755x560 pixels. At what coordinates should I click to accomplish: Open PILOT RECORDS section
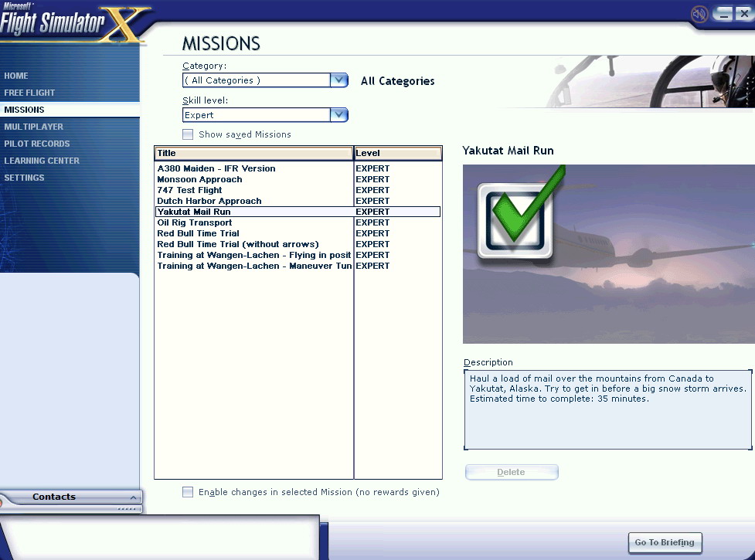pyautogui.click(x=37, y=144)
